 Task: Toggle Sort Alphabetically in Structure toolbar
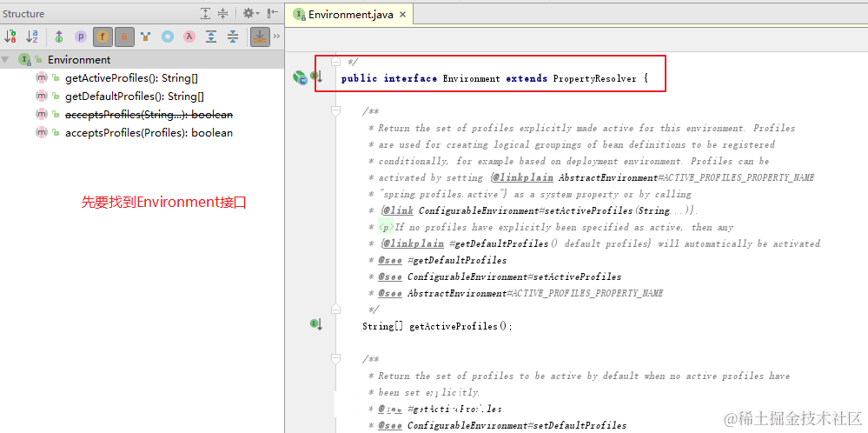(32, 37)
